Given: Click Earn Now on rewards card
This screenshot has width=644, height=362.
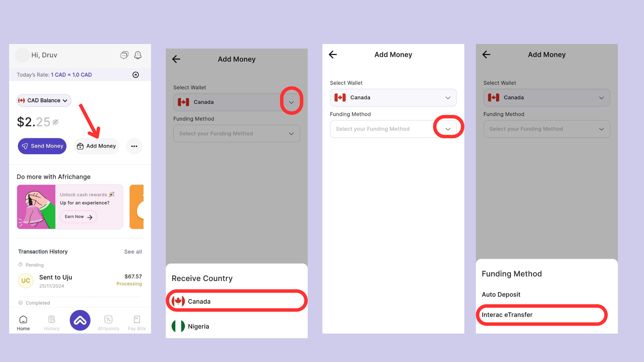Looking at the screenshot, I should pos(78,217).
